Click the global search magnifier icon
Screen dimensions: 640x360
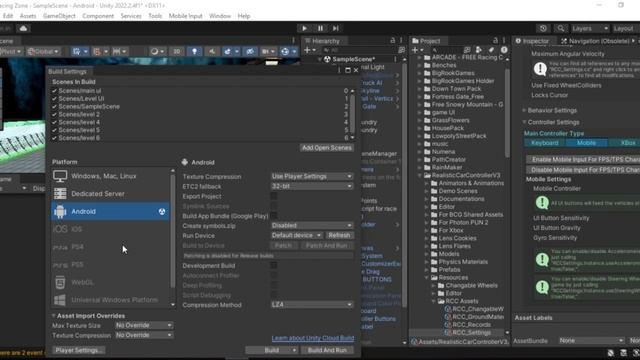click(x=561, y=28)
